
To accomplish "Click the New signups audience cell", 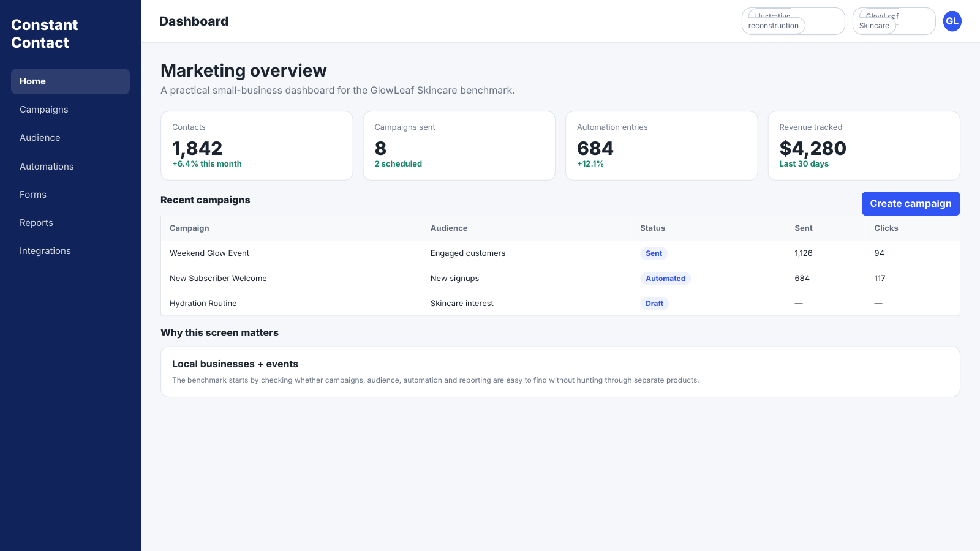I will tap(454, 279).
